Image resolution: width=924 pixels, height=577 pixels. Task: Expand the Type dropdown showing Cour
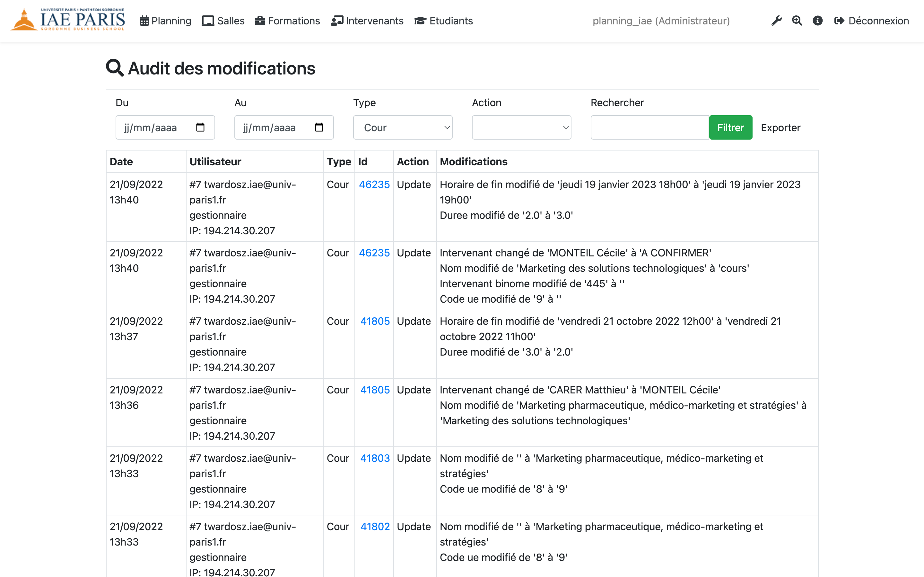(403, 127)
